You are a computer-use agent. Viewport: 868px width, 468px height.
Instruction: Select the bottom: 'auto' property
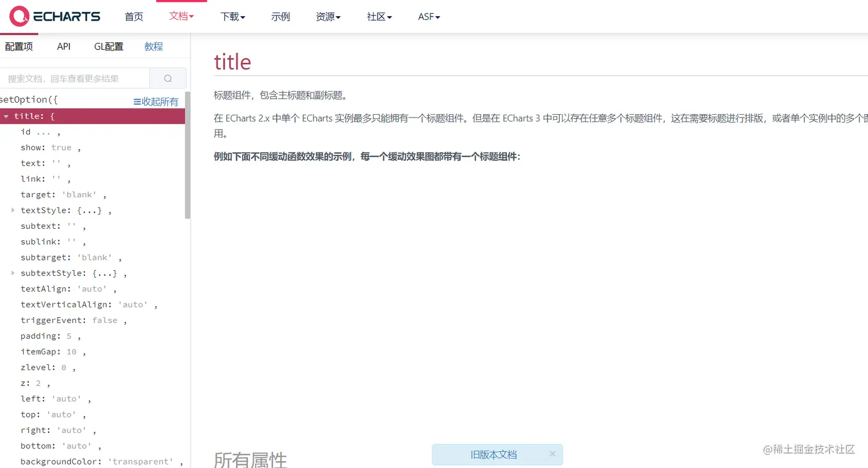(61, 446)
